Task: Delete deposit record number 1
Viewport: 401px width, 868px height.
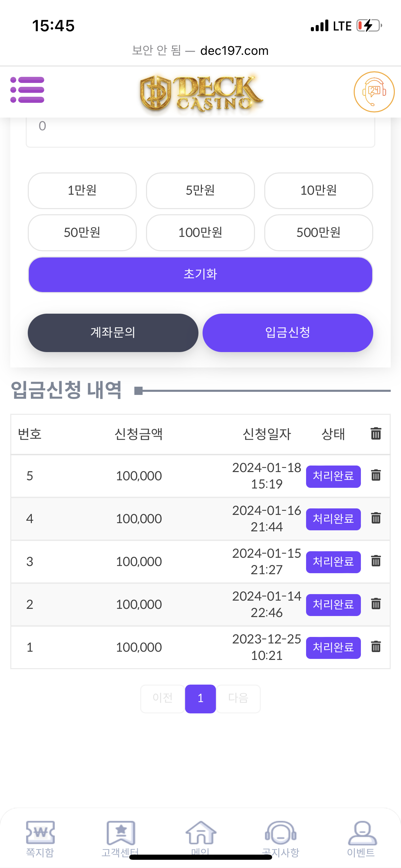Action: [376, 647]
